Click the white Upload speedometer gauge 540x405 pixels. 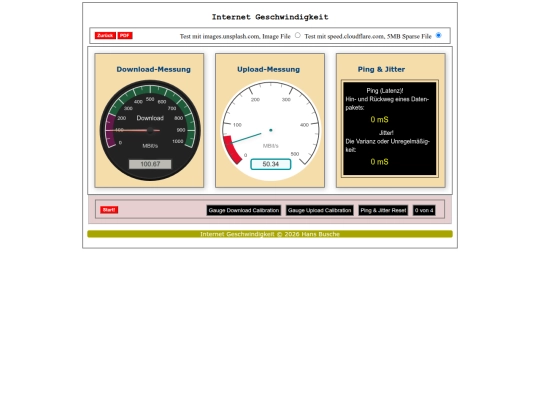271,130
